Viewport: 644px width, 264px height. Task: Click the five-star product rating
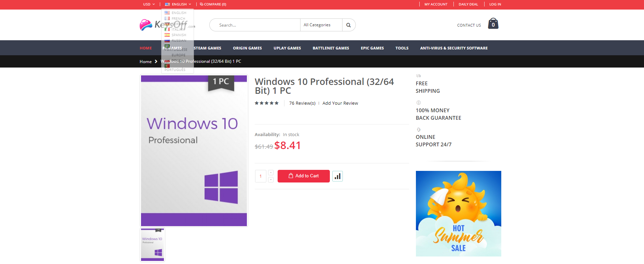(x=267, y=103)
